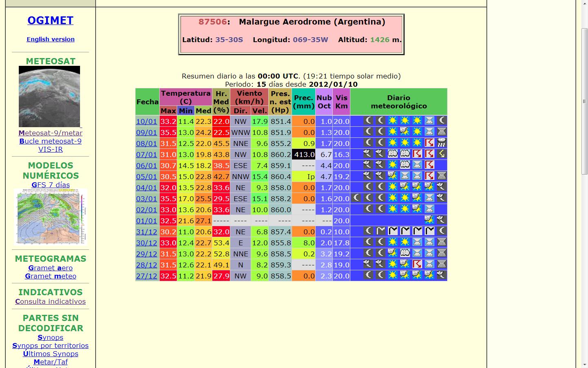
Task: Open the 07/01 date link
Action: (147, 155)
